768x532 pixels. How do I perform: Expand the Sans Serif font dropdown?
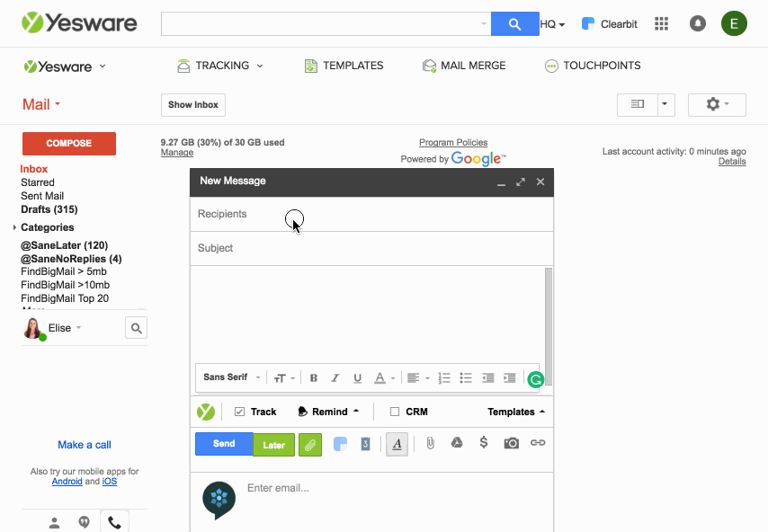[x=232, y=378]
